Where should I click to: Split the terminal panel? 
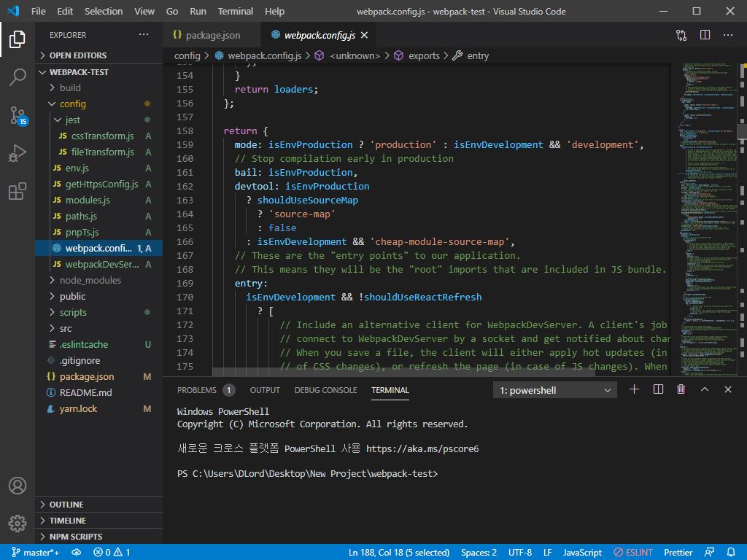tap(658, 389)
